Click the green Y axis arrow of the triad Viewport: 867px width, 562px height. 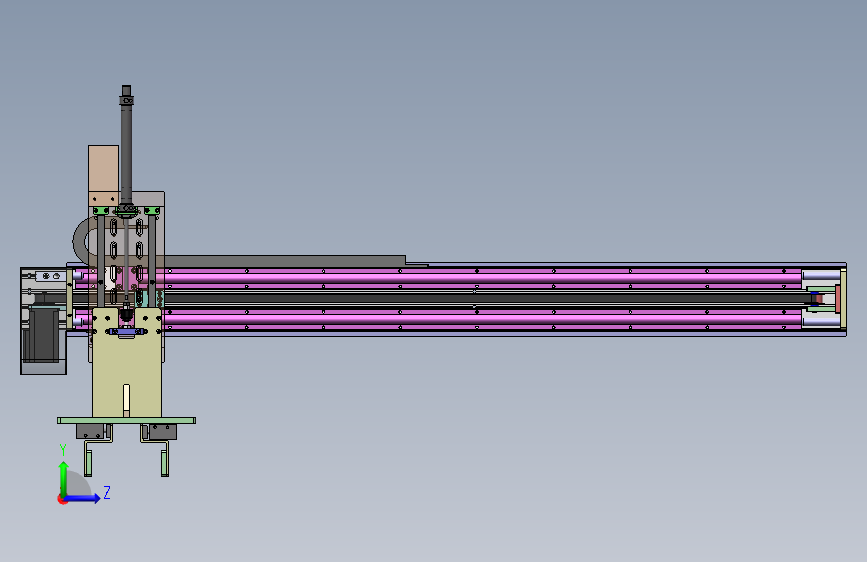point(64,478)
